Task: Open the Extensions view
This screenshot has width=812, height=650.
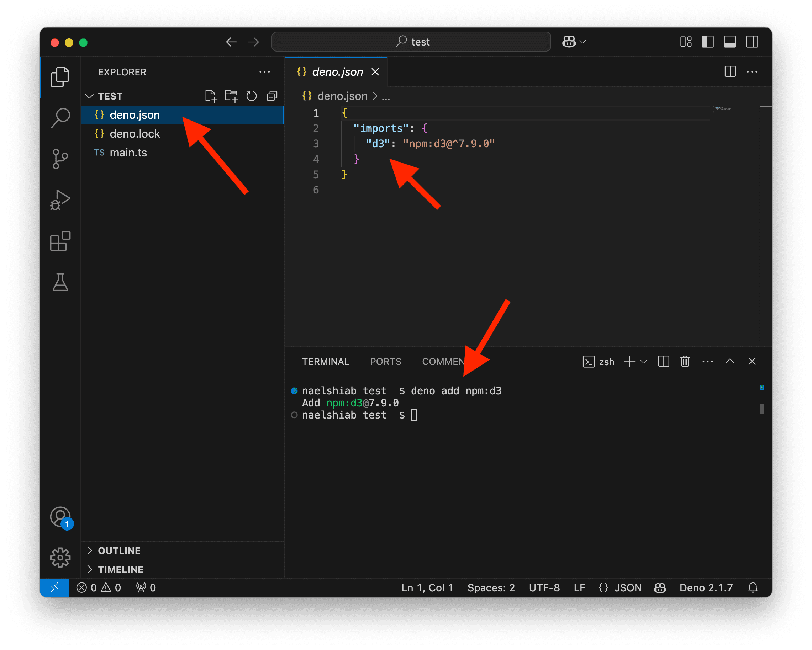Action: click(x=60, y=241)
